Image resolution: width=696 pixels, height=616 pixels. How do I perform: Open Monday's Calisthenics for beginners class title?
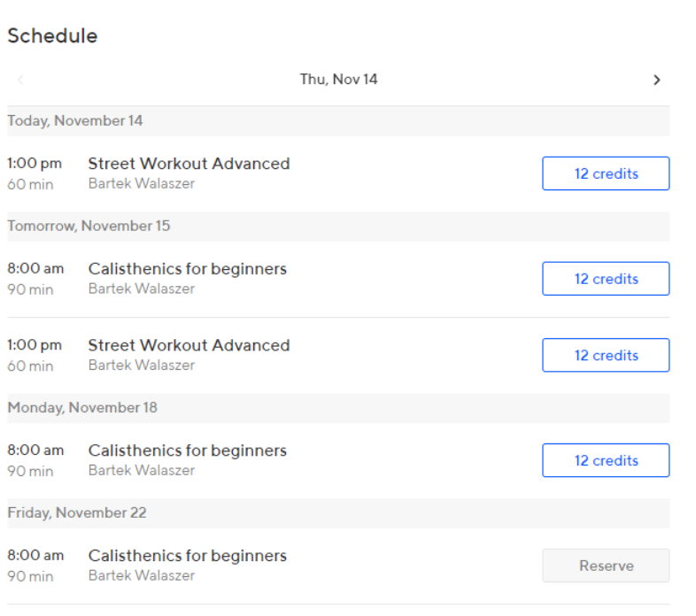pyautogui.click(x=188, y=450)
